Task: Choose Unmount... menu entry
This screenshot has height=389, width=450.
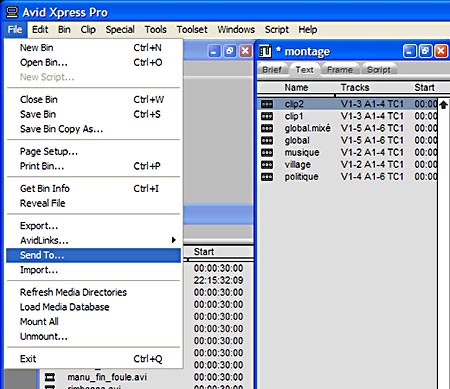Action: tap(93, 336)
